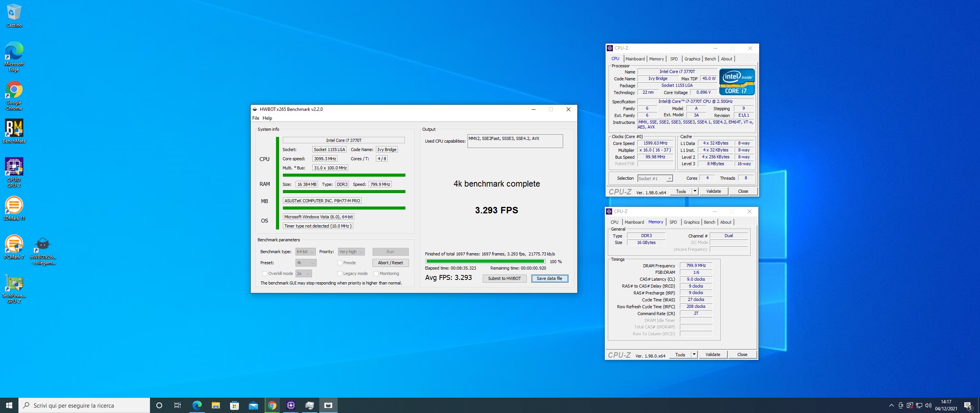Click the Abort / Reset button
Image resolution: width=980 pixels, height=413 pixels.
[390, 263]
